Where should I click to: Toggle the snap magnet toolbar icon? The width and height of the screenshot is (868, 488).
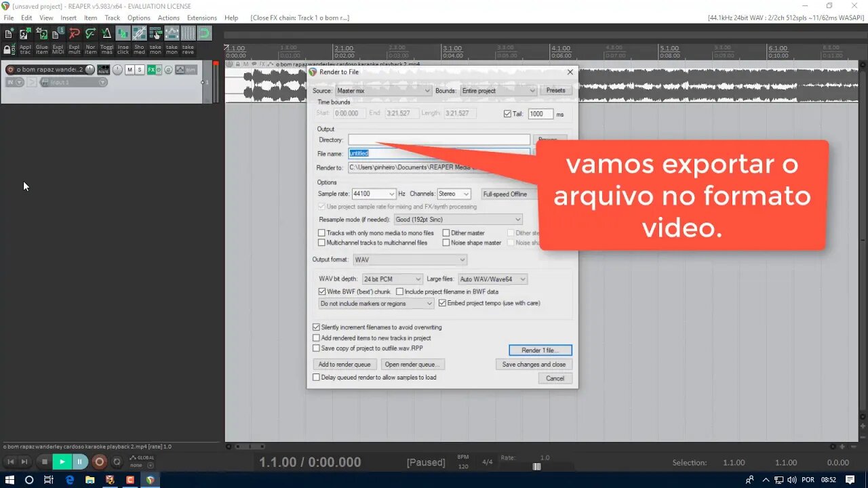[204, 33]
